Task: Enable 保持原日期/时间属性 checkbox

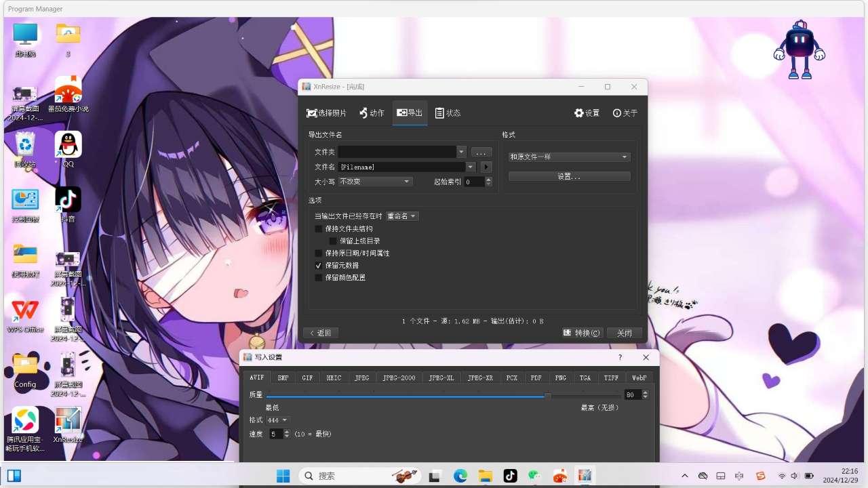Action: click(319, 253)
